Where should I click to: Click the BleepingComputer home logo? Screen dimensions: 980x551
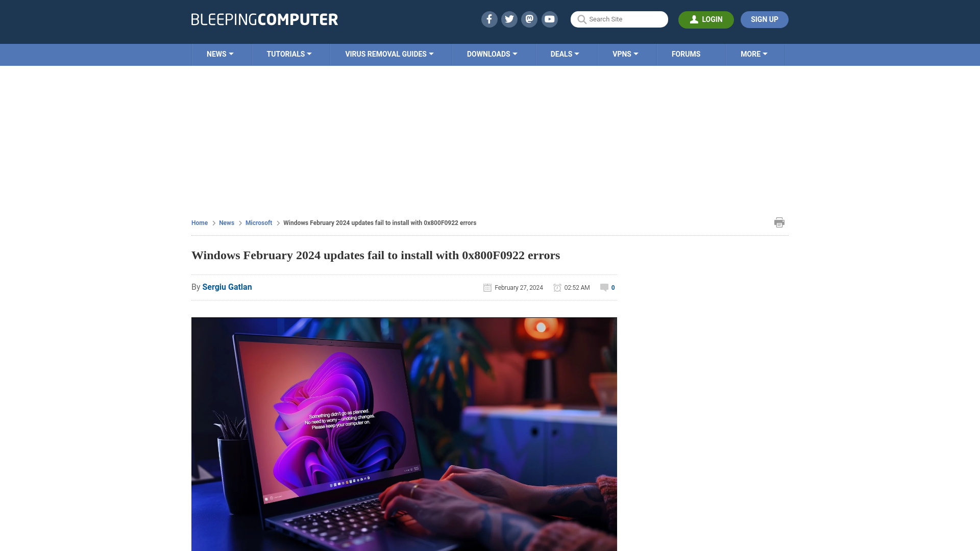click(x=264, y=19)
